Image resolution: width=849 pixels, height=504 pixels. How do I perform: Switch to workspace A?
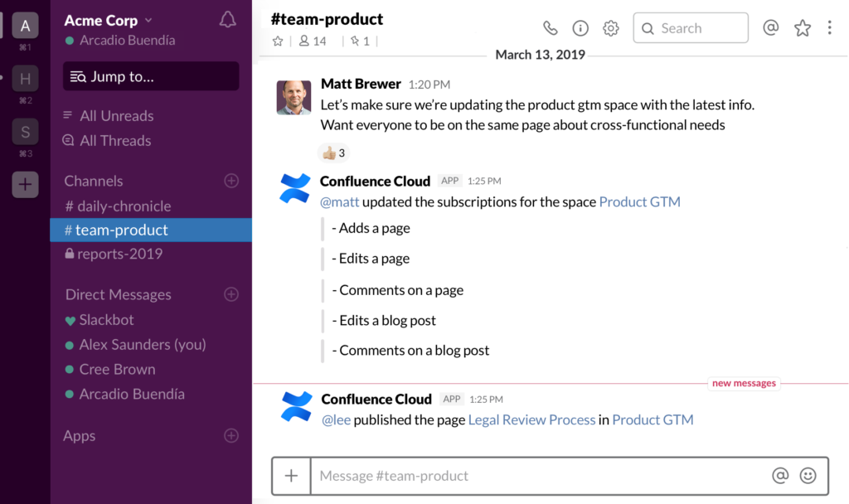coord(25,26)
